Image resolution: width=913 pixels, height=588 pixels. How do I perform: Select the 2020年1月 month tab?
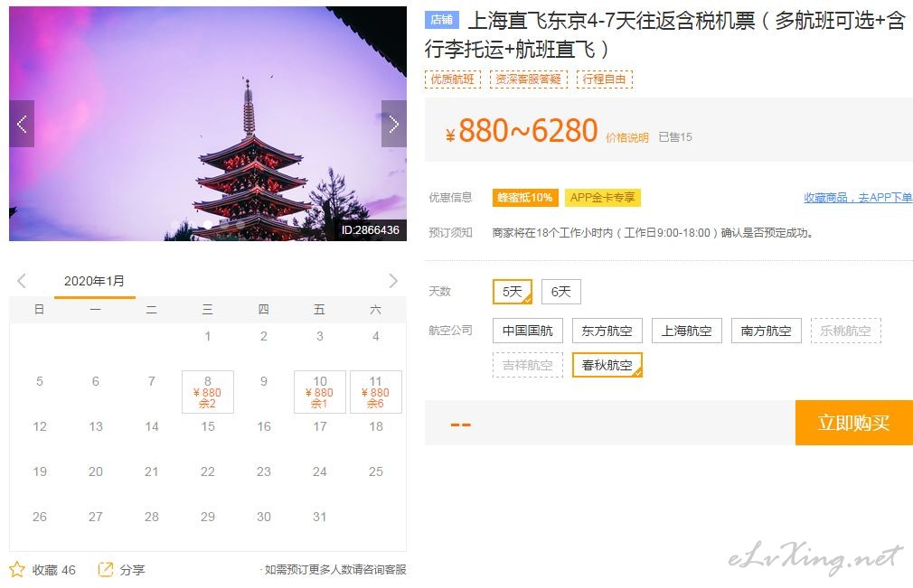pos(94,282)
